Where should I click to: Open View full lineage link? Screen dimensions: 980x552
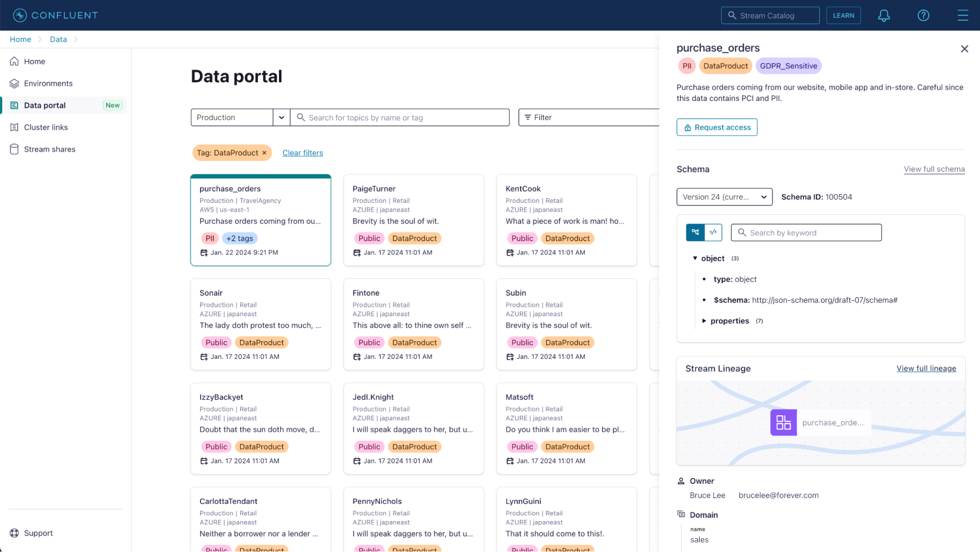[926, 368]
